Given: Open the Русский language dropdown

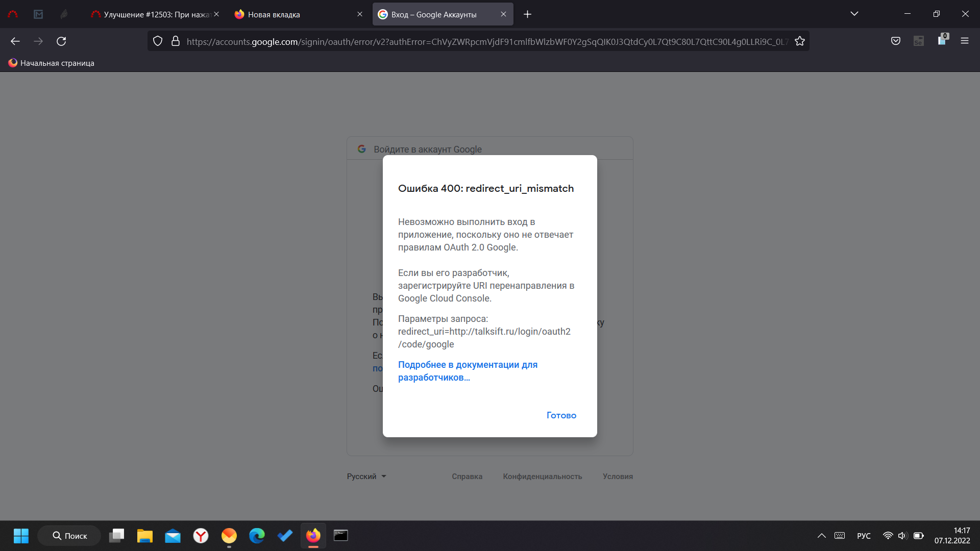Looking at the screenshot, I should click(366, 477).
